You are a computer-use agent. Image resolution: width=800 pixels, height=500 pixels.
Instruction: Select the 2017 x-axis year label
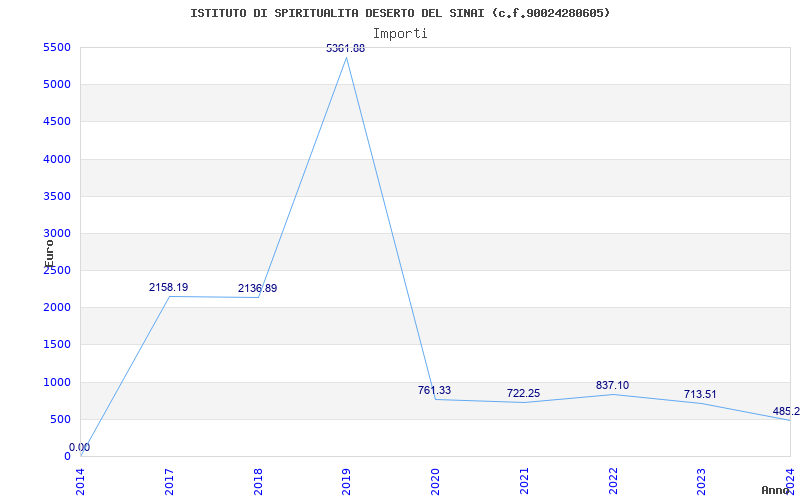(169, 482)
